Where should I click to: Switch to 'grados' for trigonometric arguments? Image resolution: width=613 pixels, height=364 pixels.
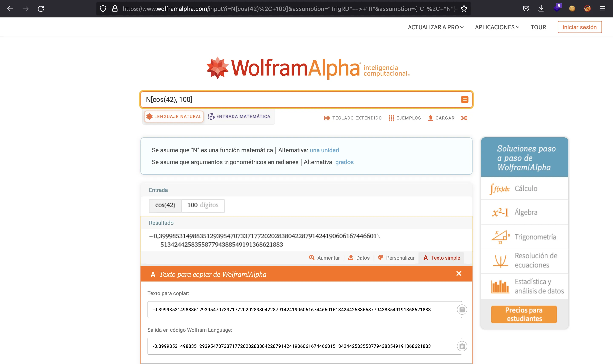click(x=344, y=162)
